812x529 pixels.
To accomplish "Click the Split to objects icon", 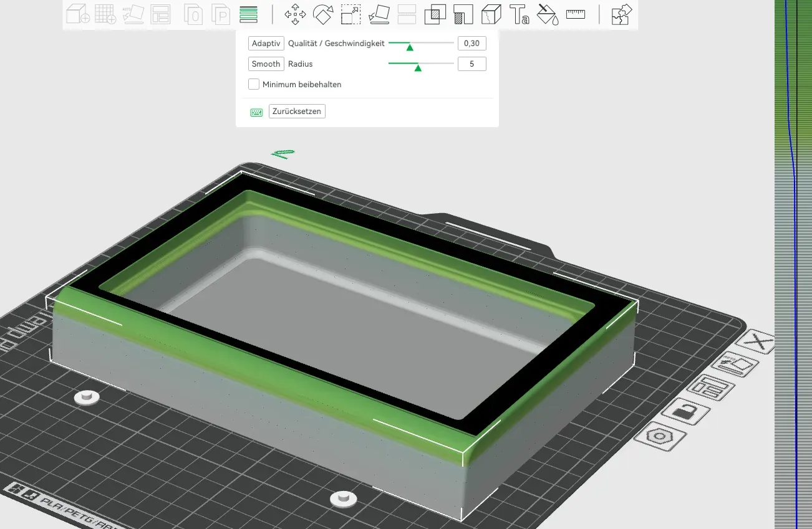I will (x=194, y=14).
